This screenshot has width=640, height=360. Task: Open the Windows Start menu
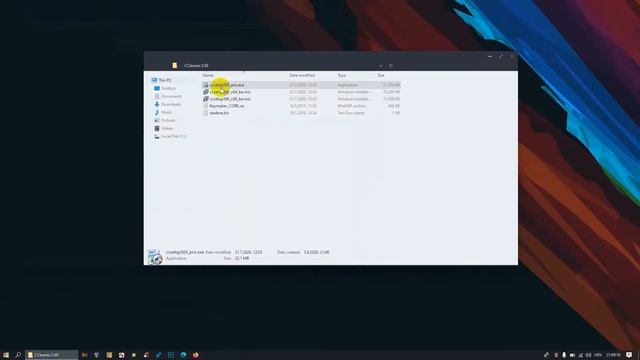(6, 355)
